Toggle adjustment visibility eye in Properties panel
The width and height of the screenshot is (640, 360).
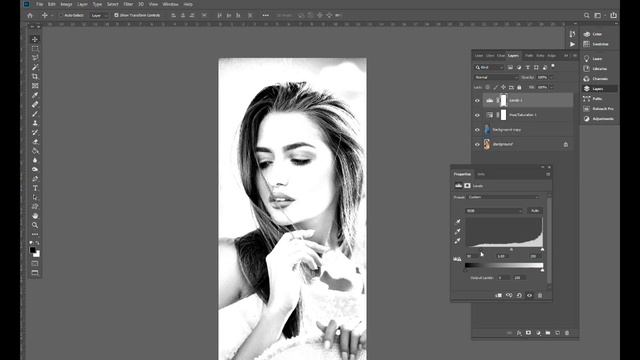(529, 295)
